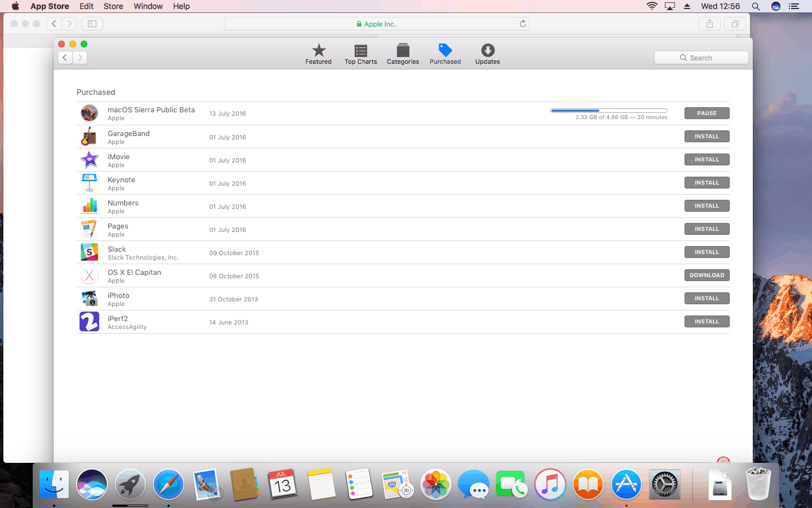Show all tabs in the Safari window
Viewport: 812px width, 508px height.
pyautogui.click(x=735, y=24)
